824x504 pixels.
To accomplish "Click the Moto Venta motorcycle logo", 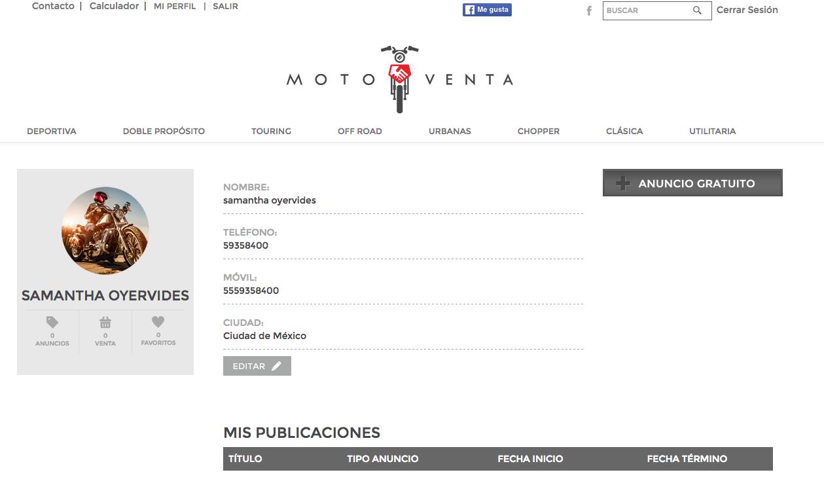I will pos(400,79).
